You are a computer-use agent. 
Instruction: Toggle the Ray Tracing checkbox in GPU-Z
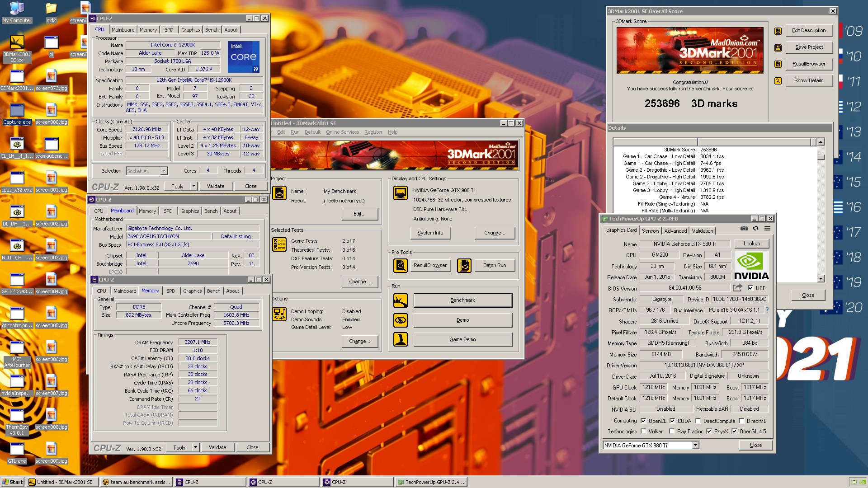[x=672, y=432]
